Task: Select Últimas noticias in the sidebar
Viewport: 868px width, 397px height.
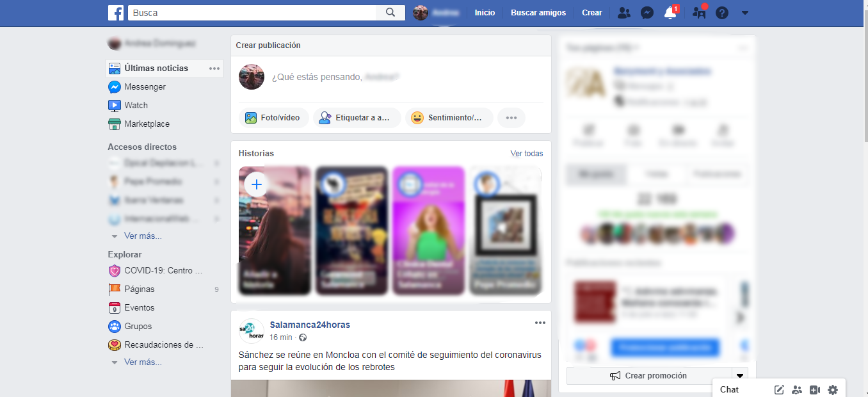Action: pyautogui.click(x=156, y=68)
